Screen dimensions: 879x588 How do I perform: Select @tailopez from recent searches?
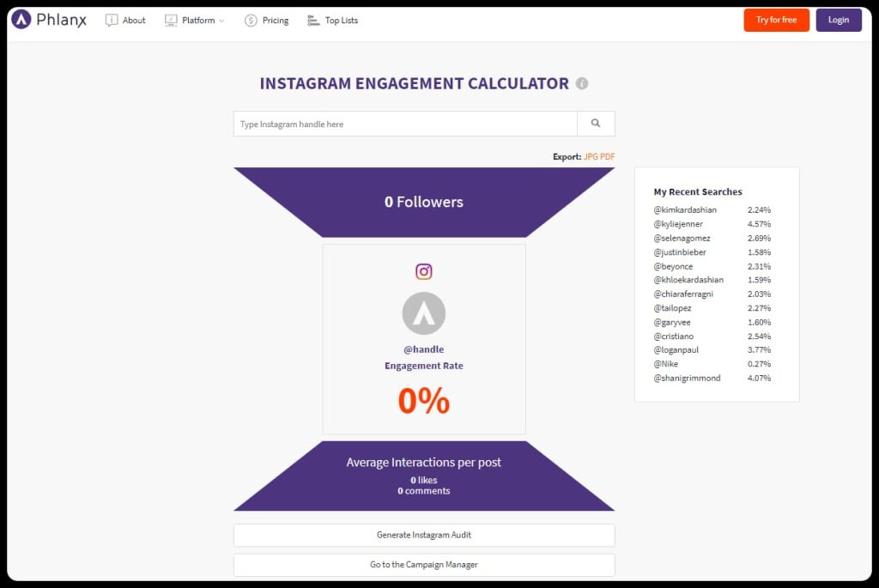pyautogui.click(x=673, y=307)
